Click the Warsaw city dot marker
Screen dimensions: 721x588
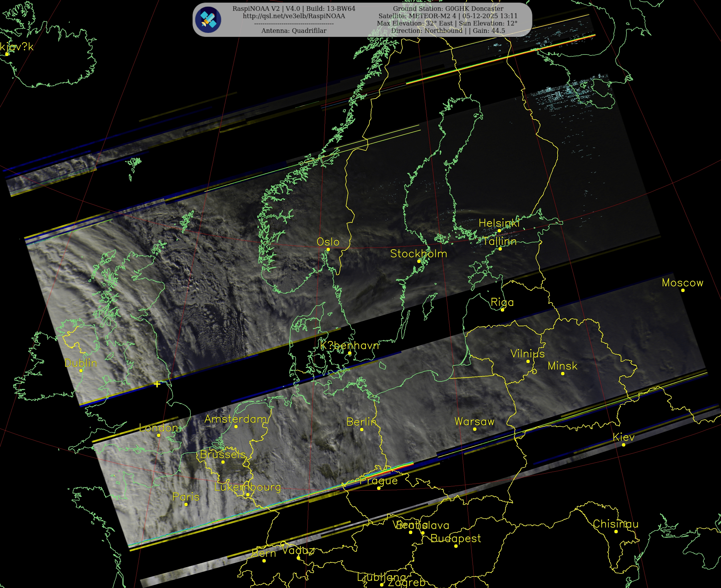click(x=475, y=429)
